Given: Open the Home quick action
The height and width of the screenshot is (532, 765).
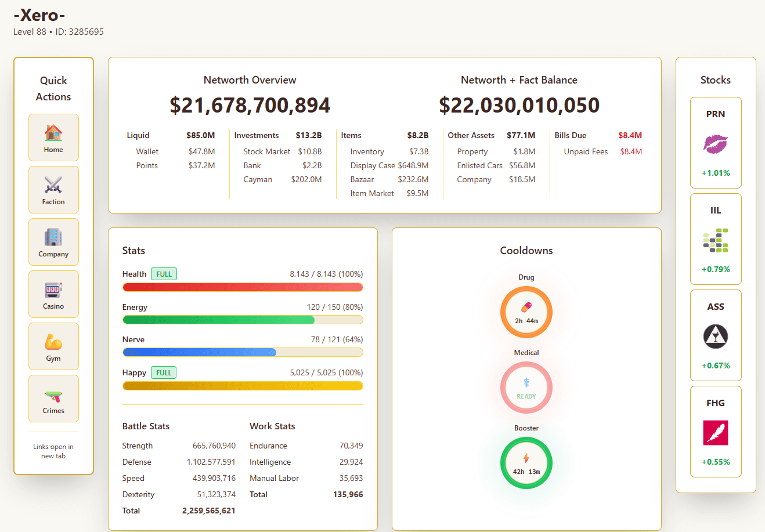Looking at the screenshot, I should (53, 137).
